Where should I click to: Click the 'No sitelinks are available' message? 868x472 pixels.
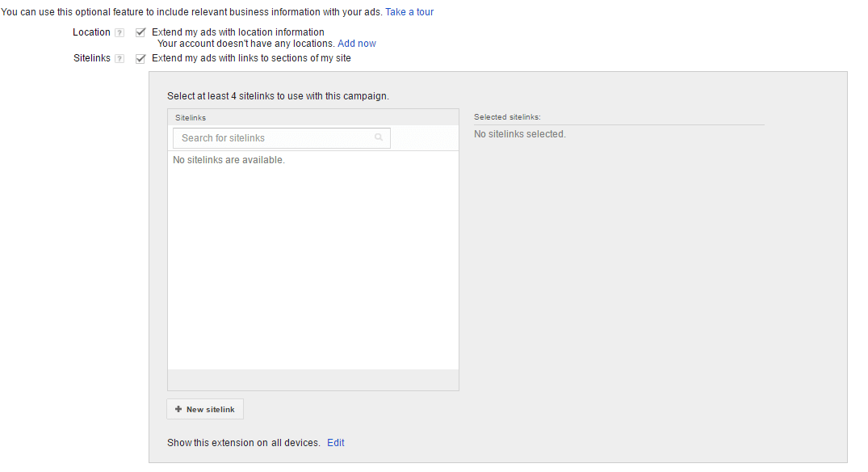[229, 160]
